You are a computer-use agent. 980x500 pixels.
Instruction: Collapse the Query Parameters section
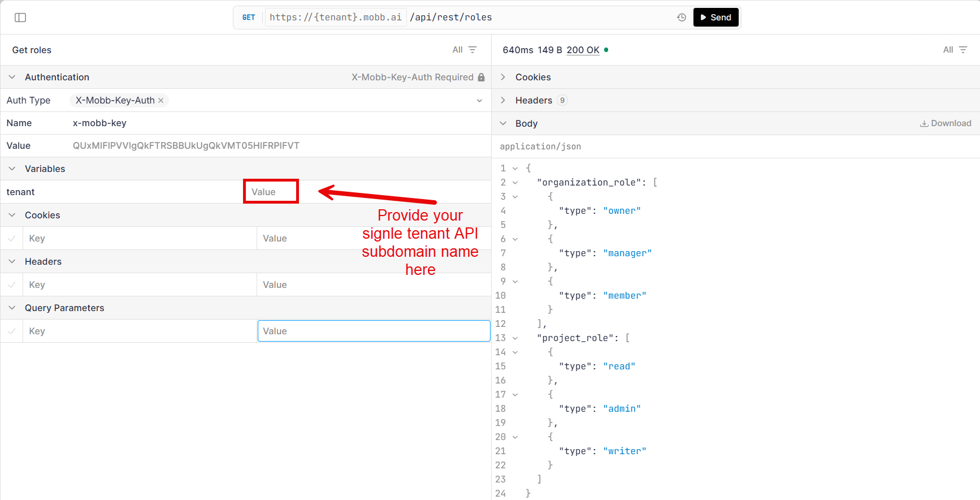(12, 308)
